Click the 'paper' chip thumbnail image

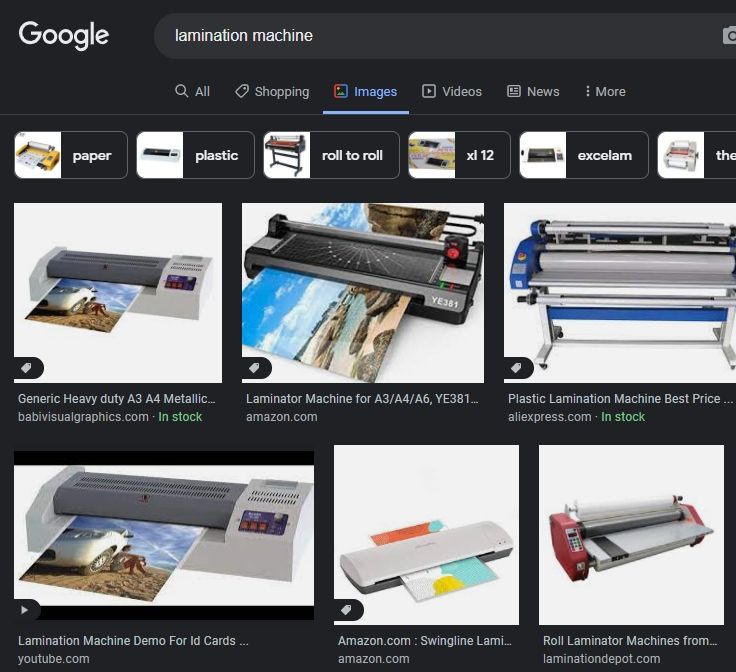pos(38,155)
